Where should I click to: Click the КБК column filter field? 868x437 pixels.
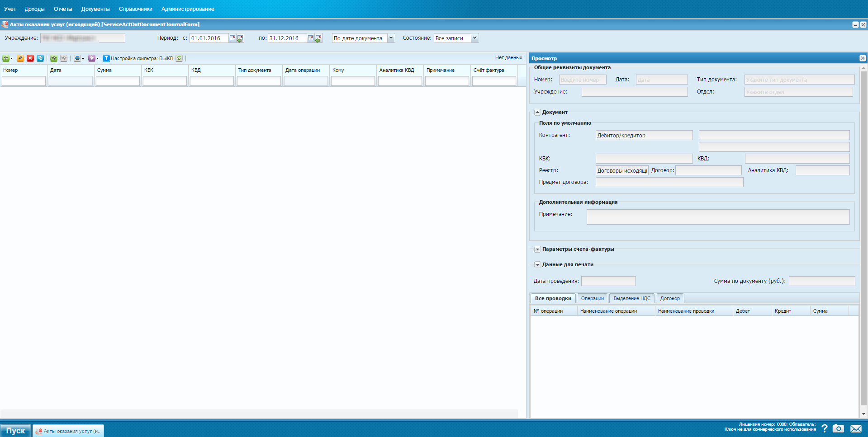[x=165, y=81]
